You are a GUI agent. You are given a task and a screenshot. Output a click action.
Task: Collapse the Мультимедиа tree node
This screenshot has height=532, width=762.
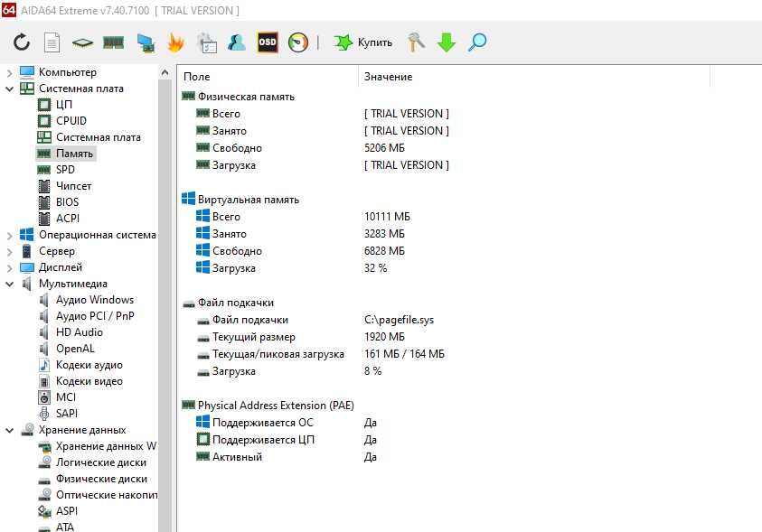(9, 284)
